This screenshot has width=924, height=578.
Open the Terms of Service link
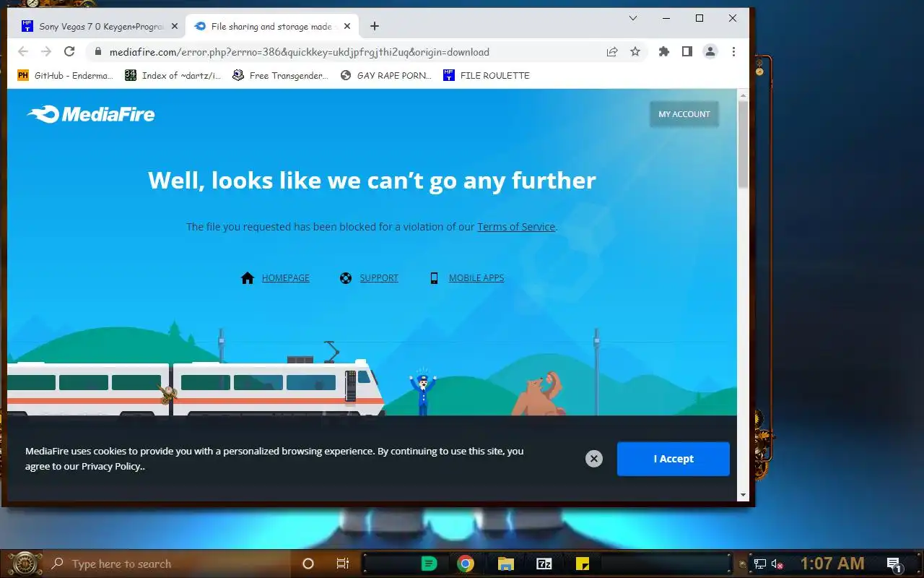516,227
